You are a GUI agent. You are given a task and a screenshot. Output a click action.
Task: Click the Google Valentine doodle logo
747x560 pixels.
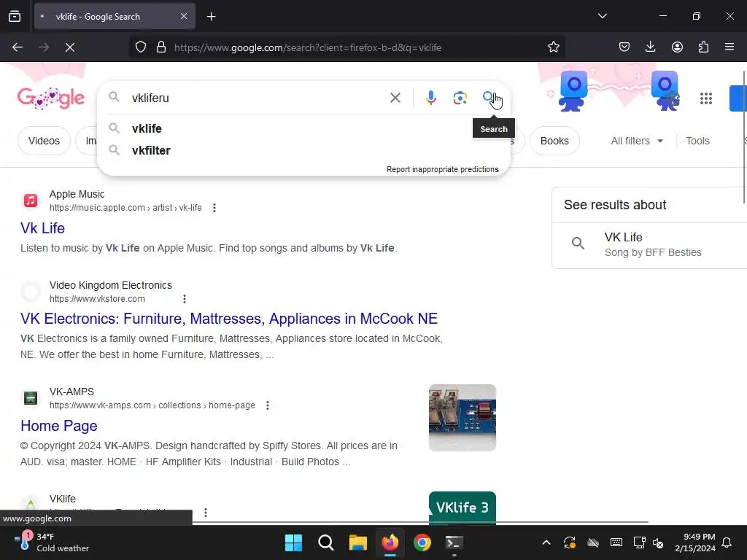click(x=51, y=98)
